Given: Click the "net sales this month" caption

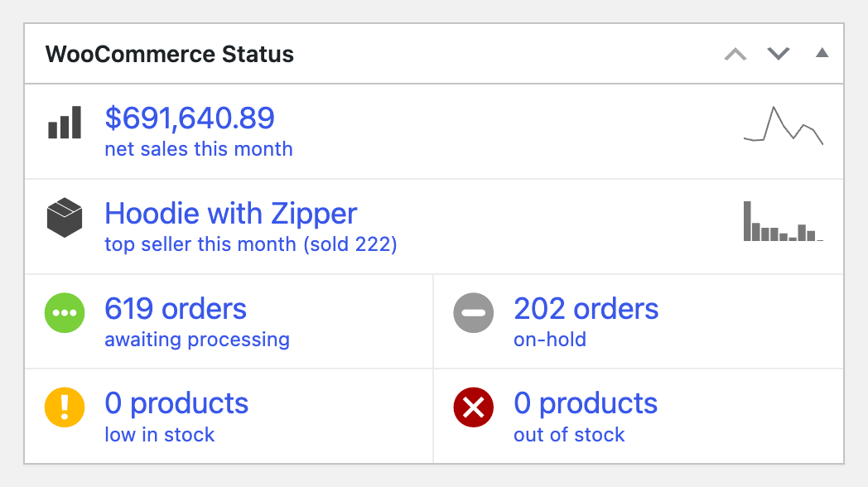Looking at the screenshot, I should (x=199, y=150).
